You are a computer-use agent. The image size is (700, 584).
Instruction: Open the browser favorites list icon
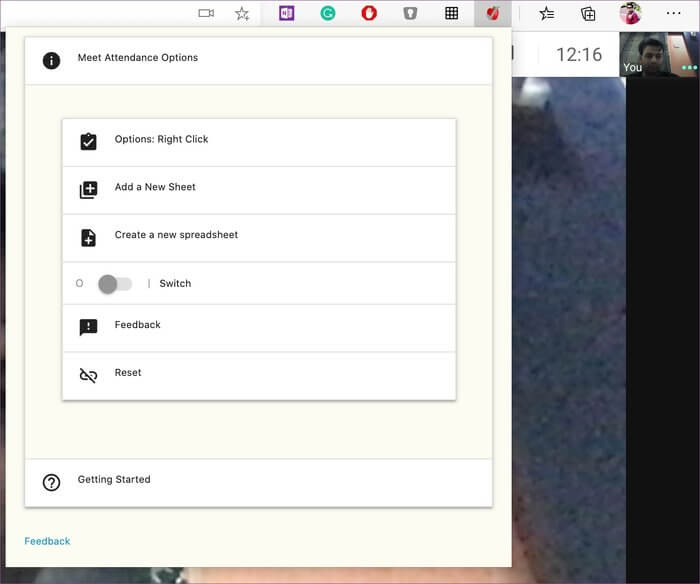pyautogui.click(x=547, y=14)
